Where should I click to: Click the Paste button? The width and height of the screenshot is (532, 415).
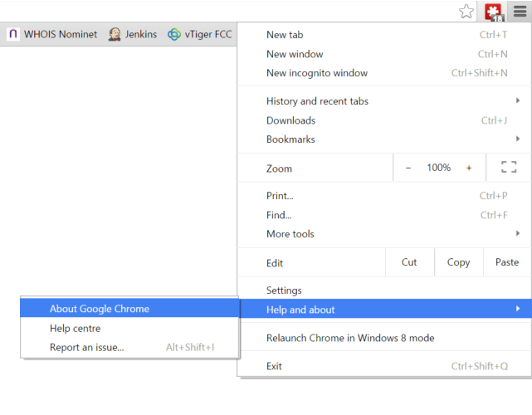point(507,262)
